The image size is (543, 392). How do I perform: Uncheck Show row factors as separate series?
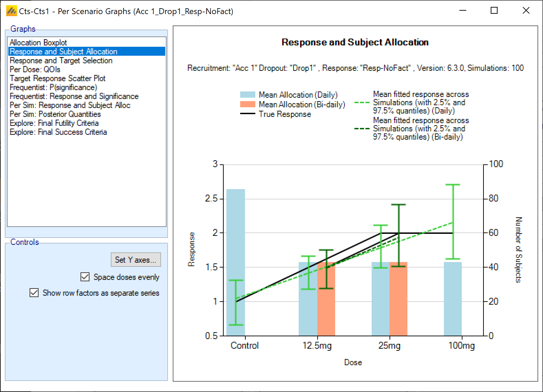point(34,293)
